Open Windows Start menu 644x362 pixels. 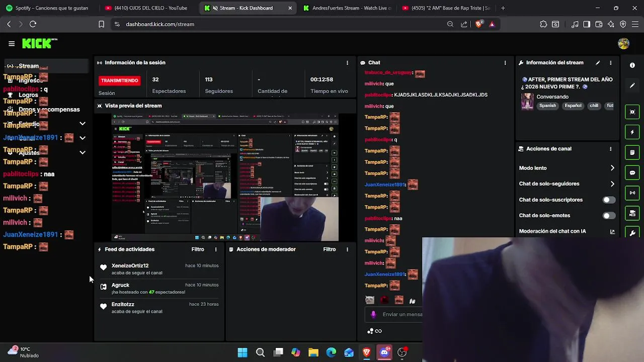[x=243, y=352]
